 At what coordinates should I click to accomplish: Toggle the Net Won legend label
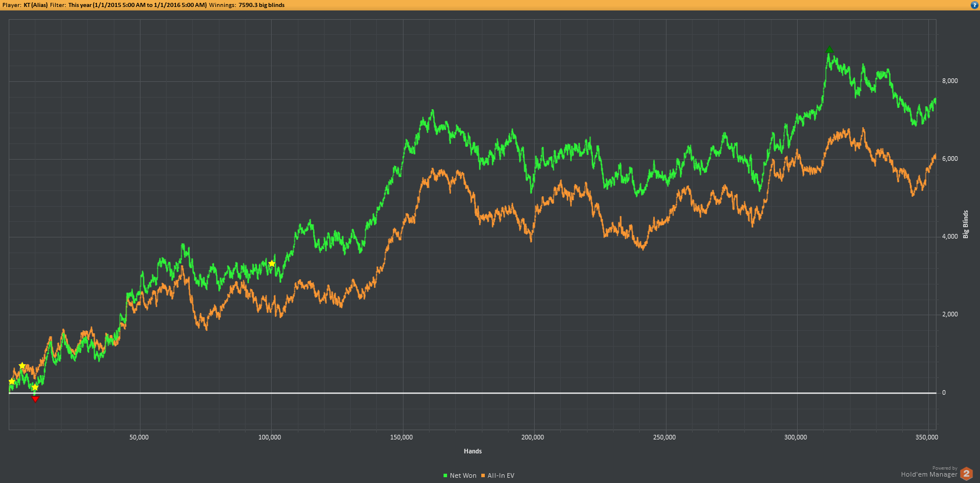tap(463, 475)
